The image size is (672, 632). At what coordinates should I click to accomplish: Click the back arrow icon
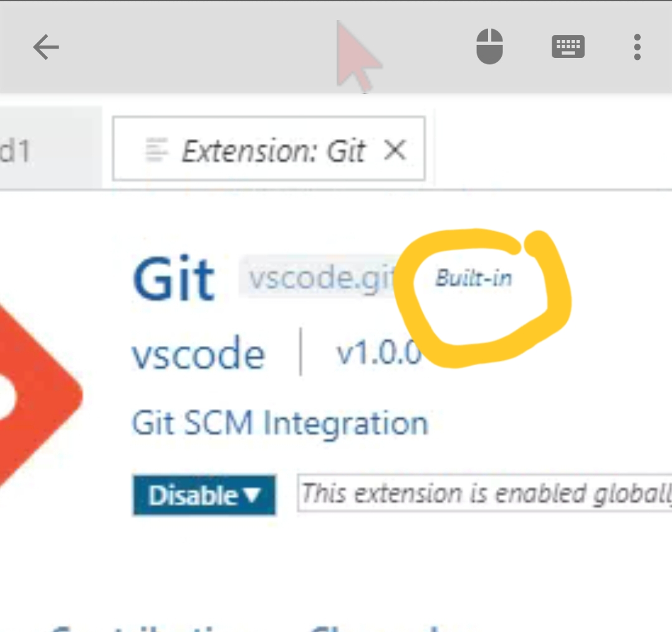click(46, 47)
